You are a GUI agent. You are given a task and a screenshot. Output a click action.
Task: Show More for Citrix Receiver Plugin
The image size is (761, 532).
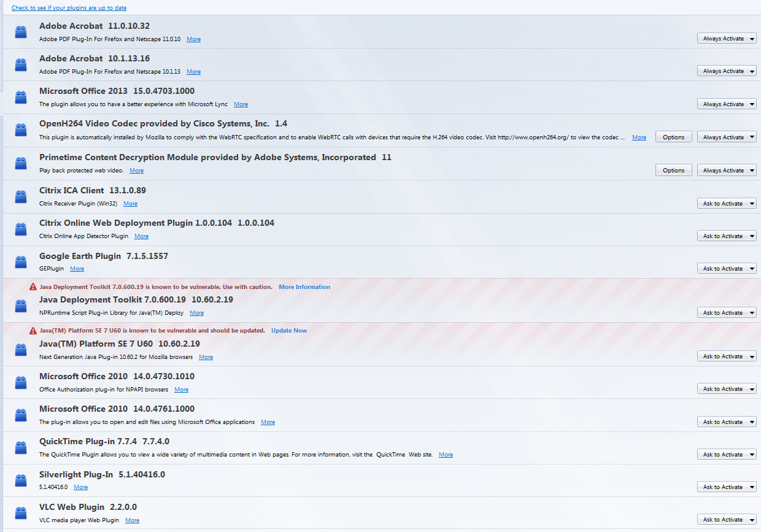(130, 204)
